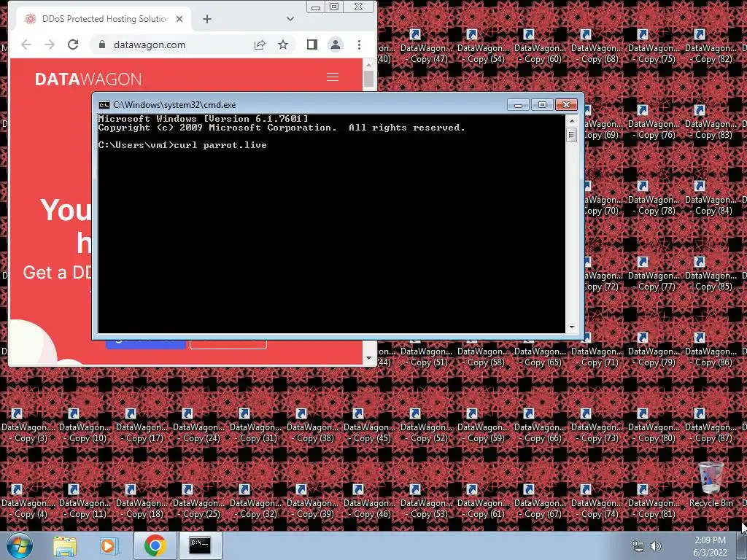Select the DataWagon - Copy (60) shortcut
This screenshot has height=560, width=747.
[x=540, y=47]
